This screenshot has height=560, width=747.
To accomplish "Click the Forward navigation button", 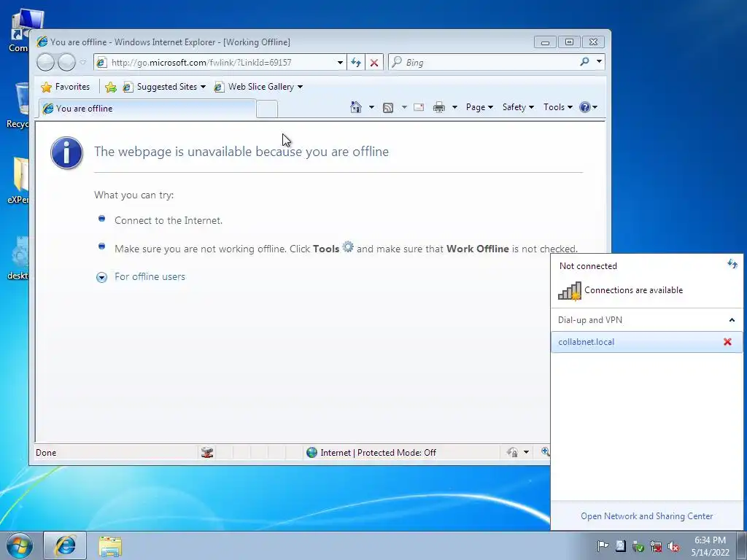I will pos(66,62).
